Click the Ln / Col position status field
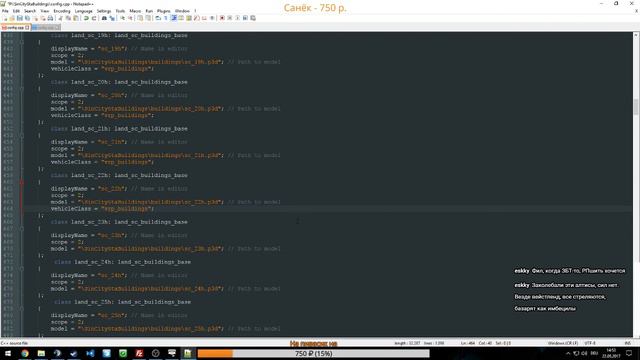640x360 pixels. (486, 343)
